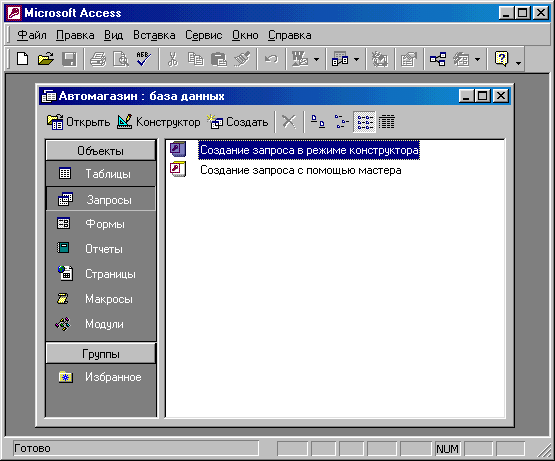Select Запросы in objects pane
The image size is (555, 461).
[101, 200]
